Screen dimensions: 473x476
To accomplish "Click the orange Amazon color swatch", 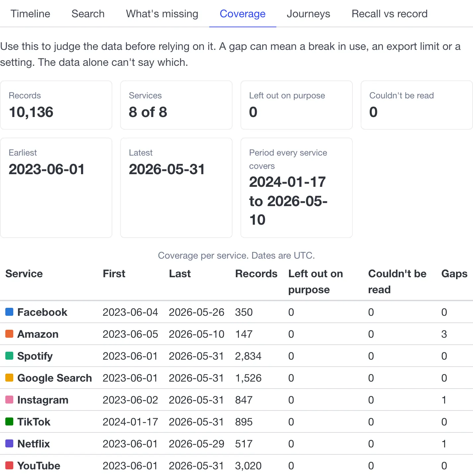I will pyautogui.click(x=9, y=334).
